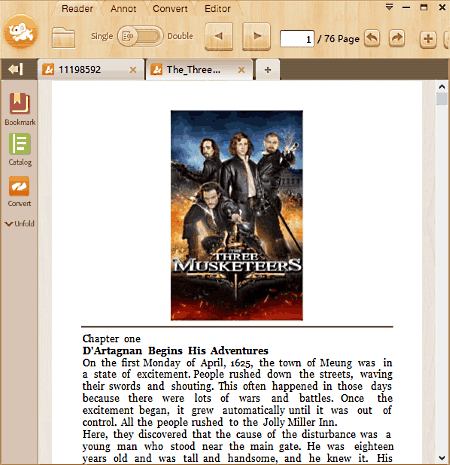Click the vertical scrollbar thumb
The width and height of the screenshot is (450, 465).
(x=442, y=99)
